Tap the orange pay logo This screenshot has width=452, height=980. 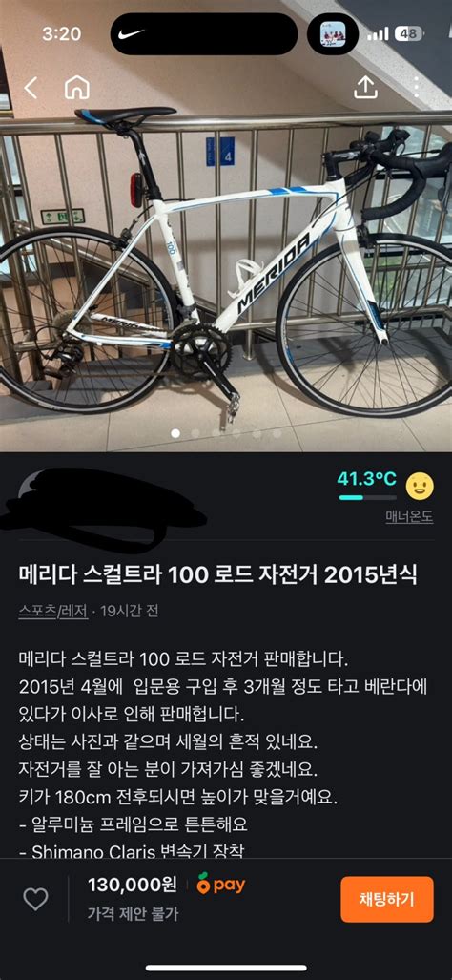221,885
